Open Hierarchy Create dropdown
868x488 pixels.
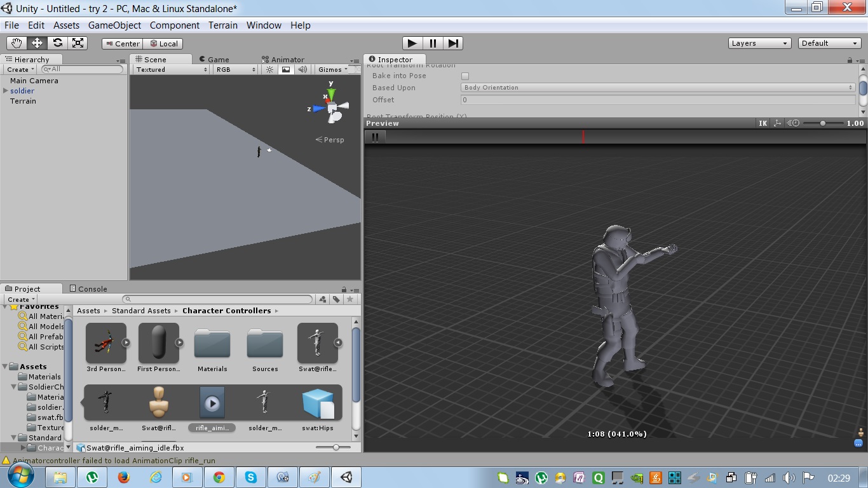pos(20,69)
